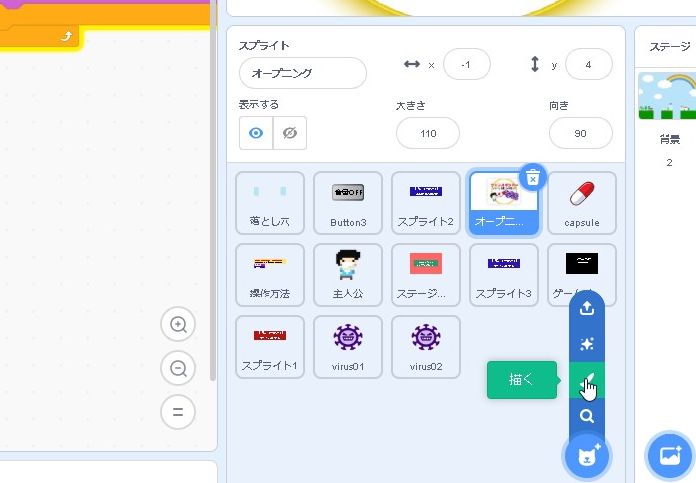Click the workspace vertical scrollbar
This screenshot has height=483, width=696.
click(x=213, y=191)
